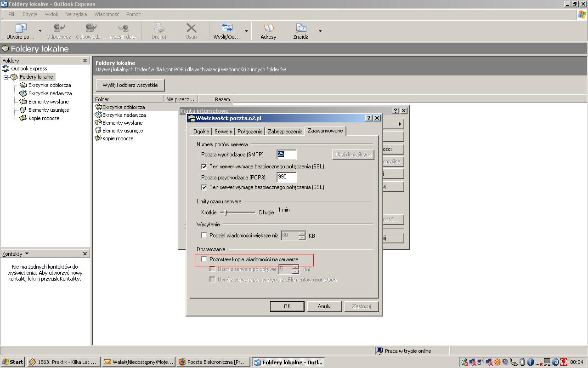The width and height of the screenshot is (588, 368).
Task: Open the Pomoc menu
Action: 134,14
